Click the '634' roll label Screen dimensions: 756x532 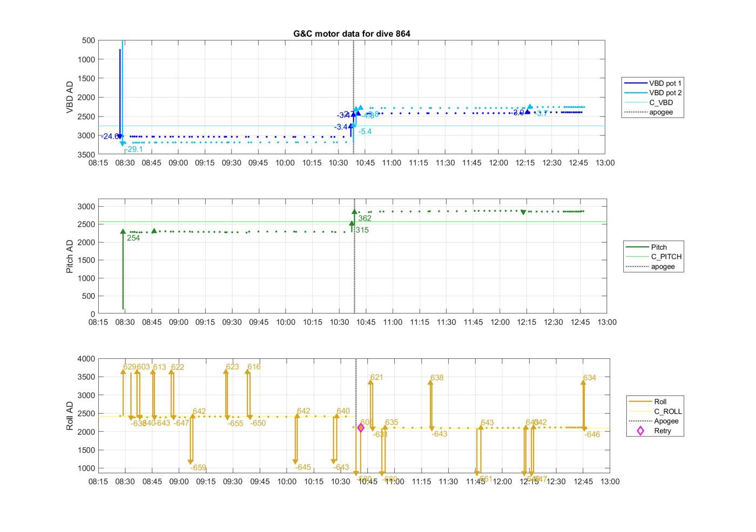590,378
